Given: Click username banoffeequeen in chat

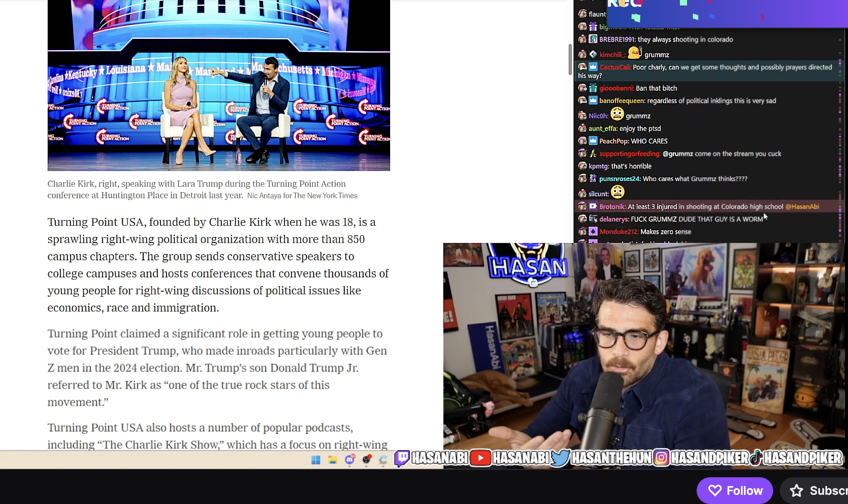Looking at the screenshot, I should [622, 101].
